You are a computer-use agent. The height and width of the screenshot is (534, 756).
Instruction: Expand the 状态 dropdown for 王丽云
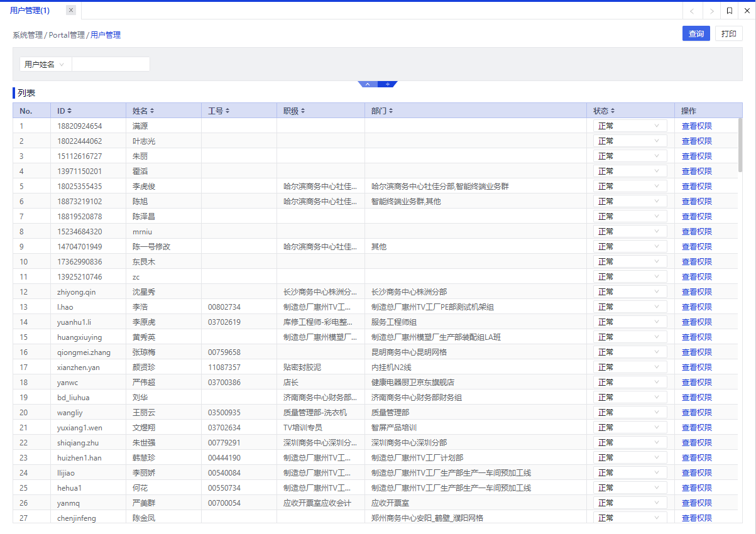pyautogui.click(x=630, y=412)
